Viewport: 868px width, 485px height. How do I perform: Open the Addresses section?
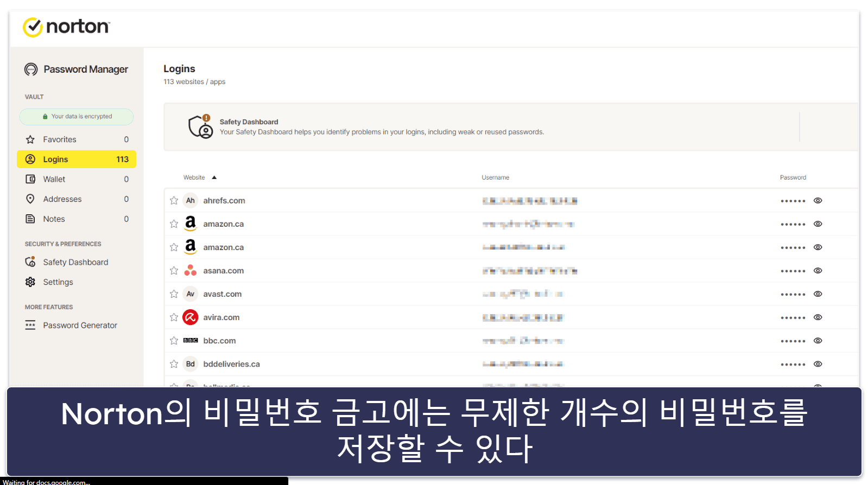(x=77, y=199)
